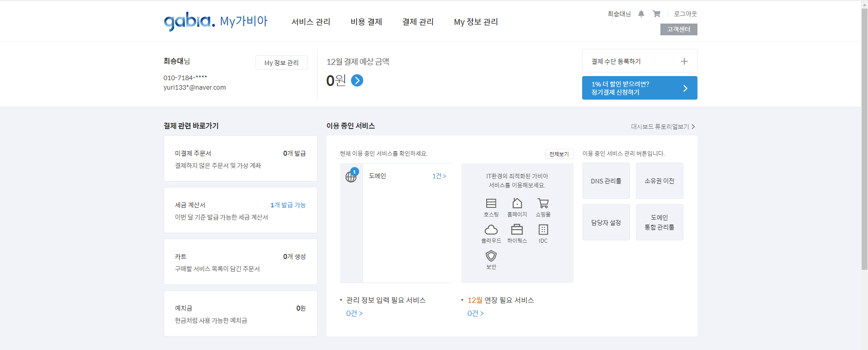The image size is (868, 350).
Task: Click the 최승대님 name in header
Action: pyautogui.click(x=619, y=14)
